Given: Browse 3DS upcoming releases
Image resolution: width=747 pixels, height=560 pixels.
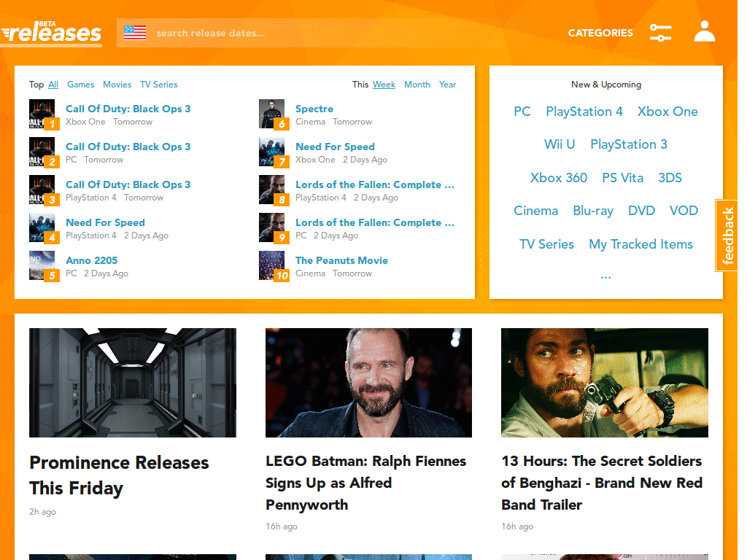Looking at the screenshot, I should 670,178.
